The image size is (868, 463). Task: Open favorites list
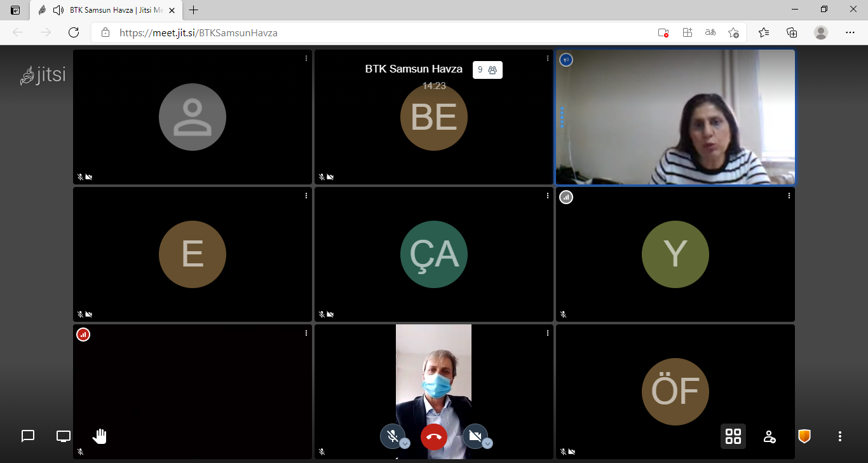pyautogui.click(x=764, y=32)
